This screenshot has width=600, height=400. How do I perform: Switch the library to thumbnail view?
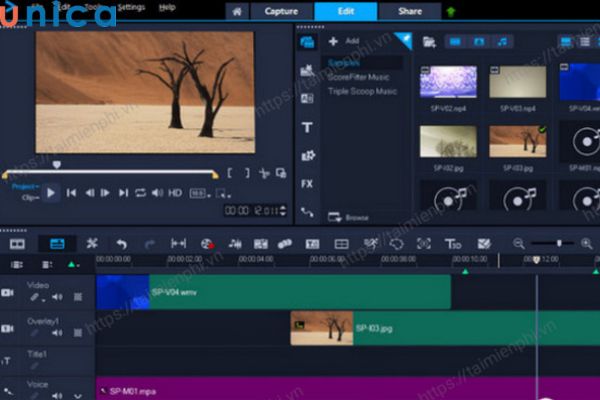pos(566,42)
